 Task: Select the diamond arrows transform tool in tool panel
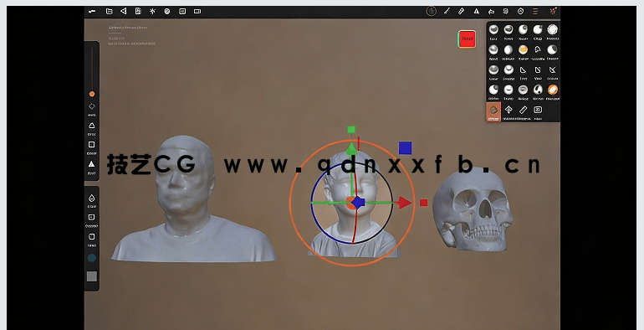click(509, 110)
